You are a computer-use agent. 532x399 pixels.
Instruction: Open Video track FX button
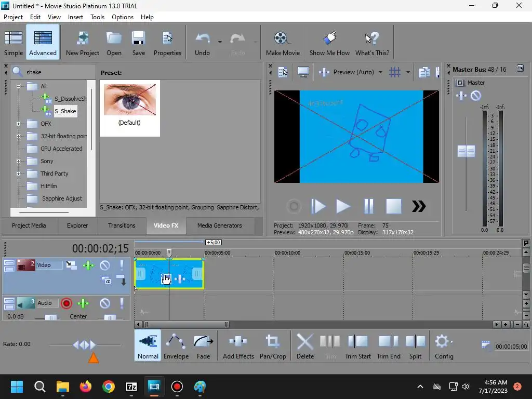(x=88, y=265)
